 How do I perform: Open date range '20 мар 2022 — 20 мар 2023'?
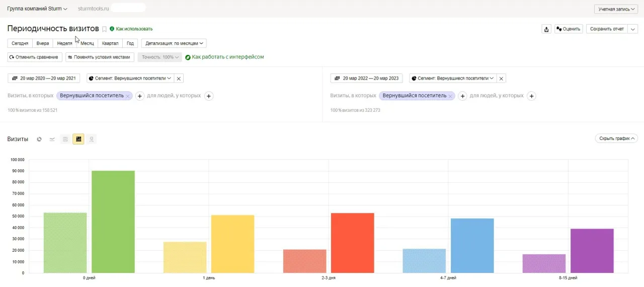tap(366, 79)
